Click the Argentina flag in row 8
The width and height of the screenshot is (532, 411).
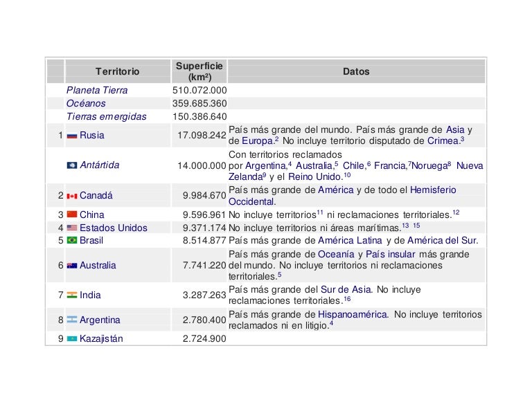(x=72, y=320)
